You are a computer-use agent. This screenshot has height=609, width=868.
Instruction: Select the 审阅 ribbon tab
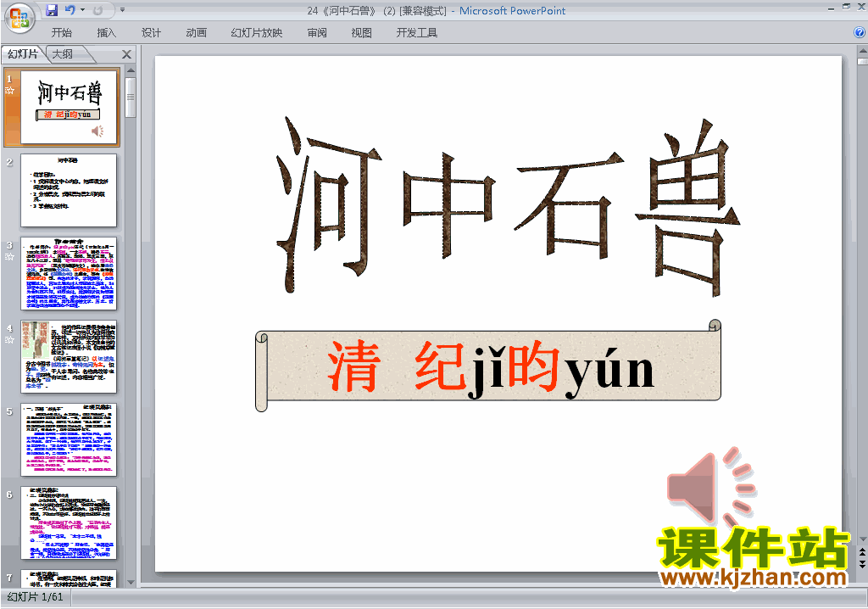pyautogui.click(x=317, y=33)
